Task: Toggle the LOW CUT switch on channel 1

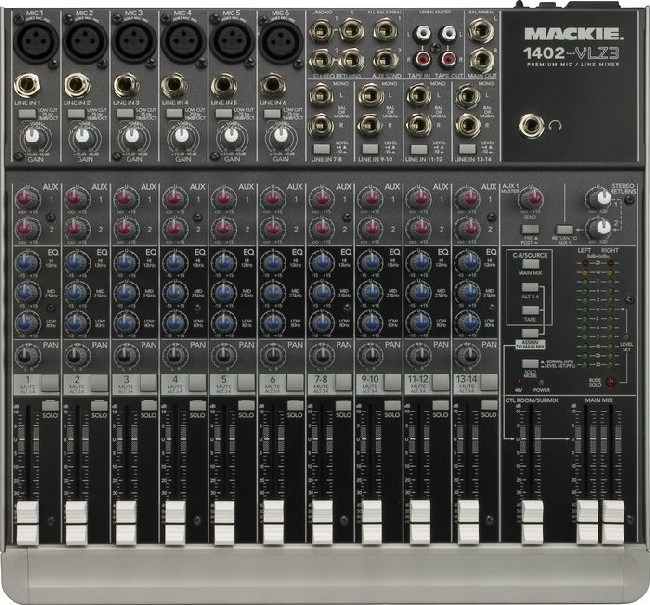Action: (x=27, y=114)
